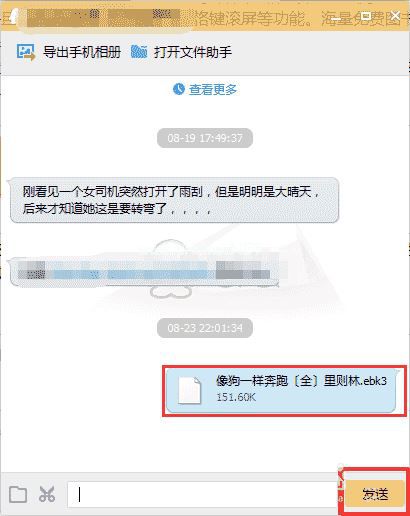Open the 像狗一样奔跑 ebk3 file message

283,390
